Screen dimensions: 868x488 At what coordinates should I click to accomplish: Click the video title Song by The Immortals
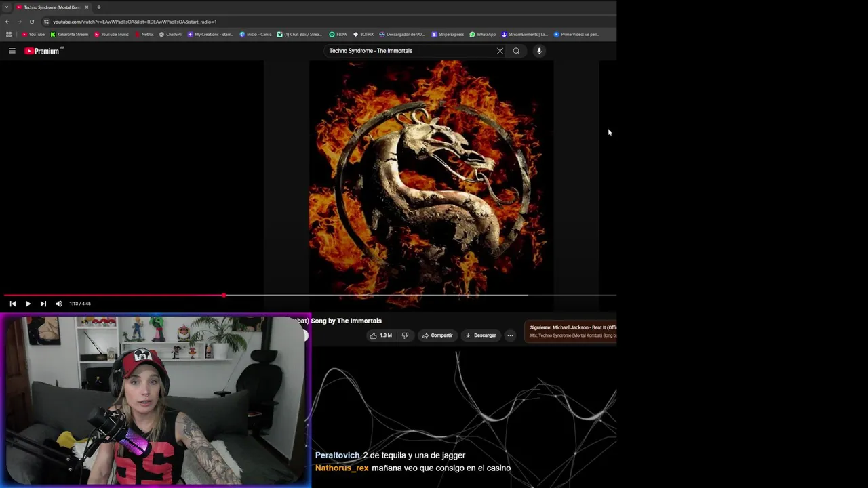[x=346, y=321]
